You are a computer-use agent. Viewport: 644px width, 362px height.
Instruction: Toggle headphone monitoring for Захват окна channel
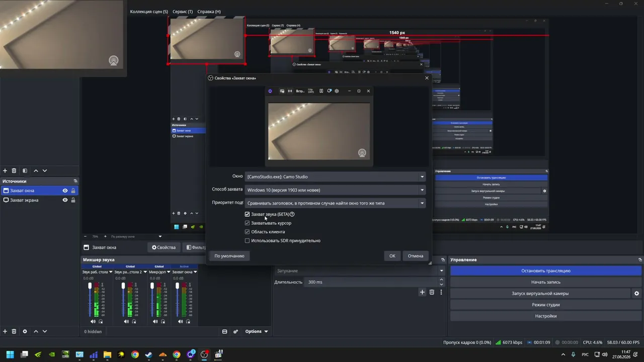(x=187, y=321)
